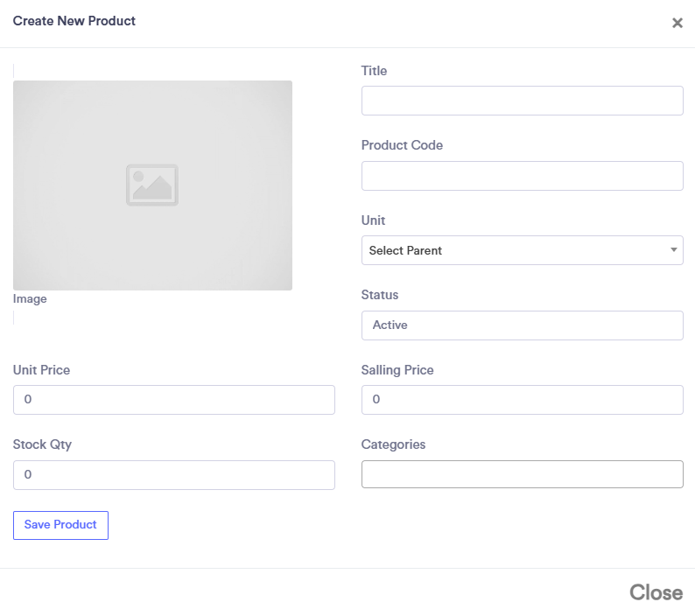
Task: Click the Stock Qty label
Action: (42, 444)
